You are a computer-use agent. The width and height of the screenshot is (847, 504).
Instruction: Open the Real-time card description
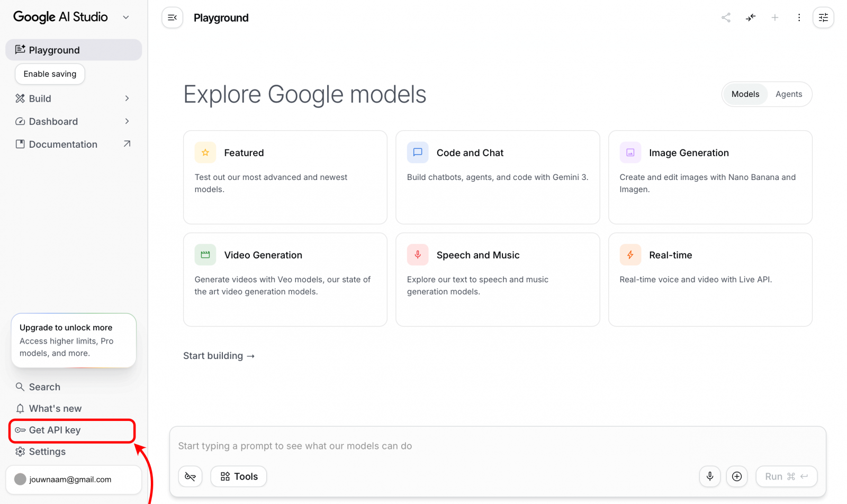[x=696, y=280]
